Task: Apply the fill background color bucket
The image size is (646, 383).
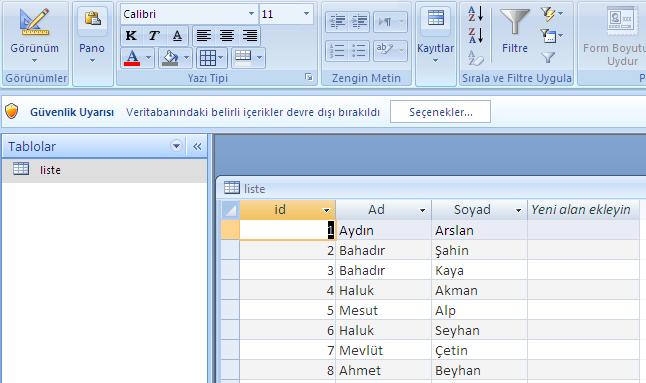Action: pyautogui.click(x=170, y=58)
